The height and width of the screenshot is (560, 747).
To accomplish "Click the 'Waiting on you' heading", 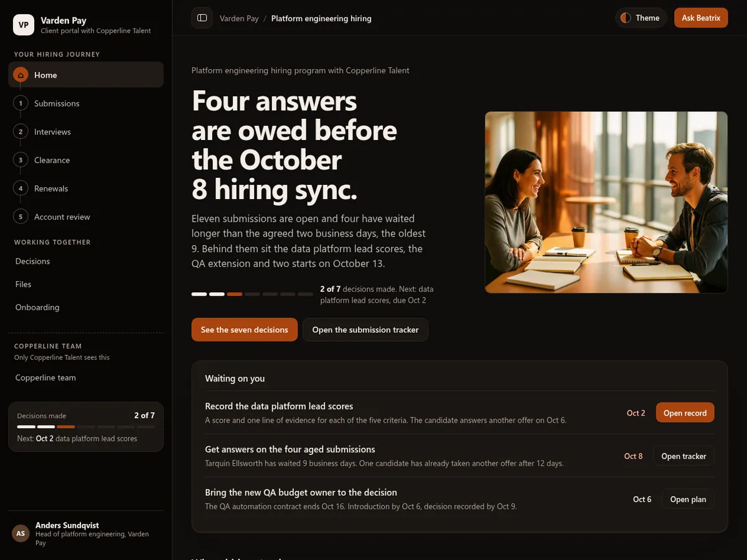I will tap(235, 378).
